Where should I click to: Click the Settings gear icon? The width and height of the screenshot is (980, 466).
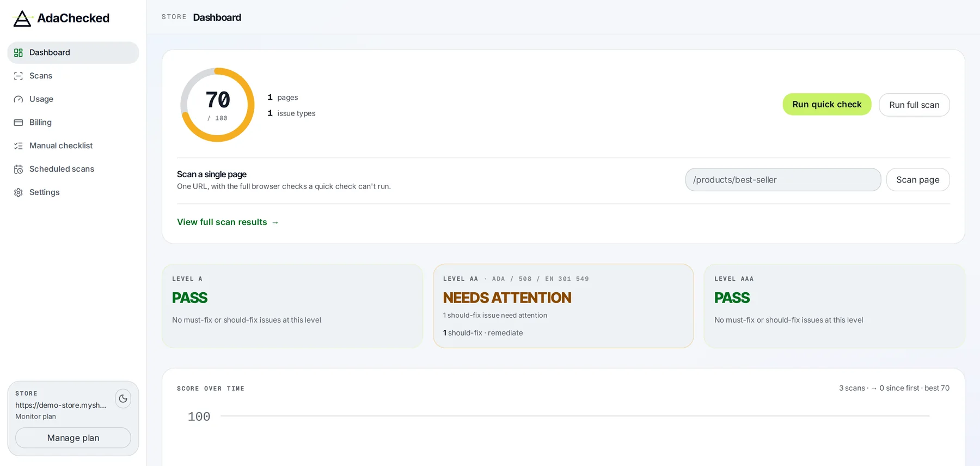pos(19,192)
